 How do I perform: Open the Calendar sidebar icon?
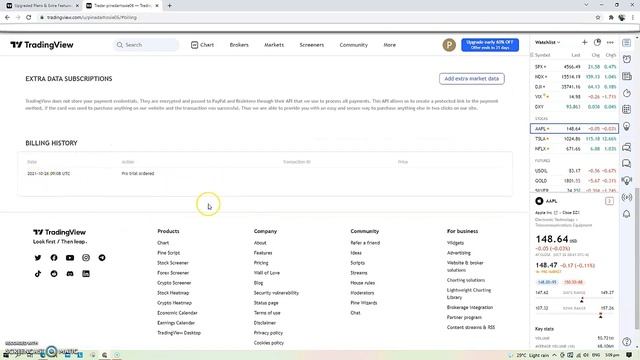point(627,109)
